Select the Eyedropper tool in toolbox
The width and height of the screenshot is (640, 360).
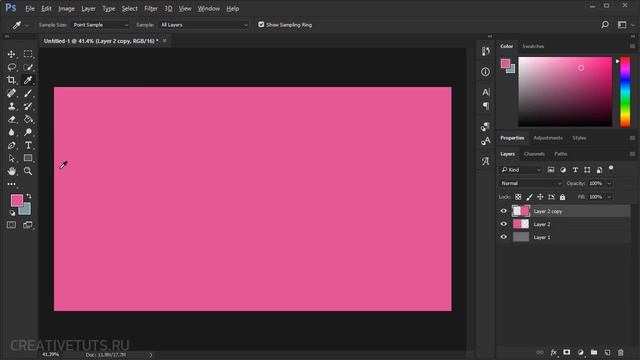[28, 80]
